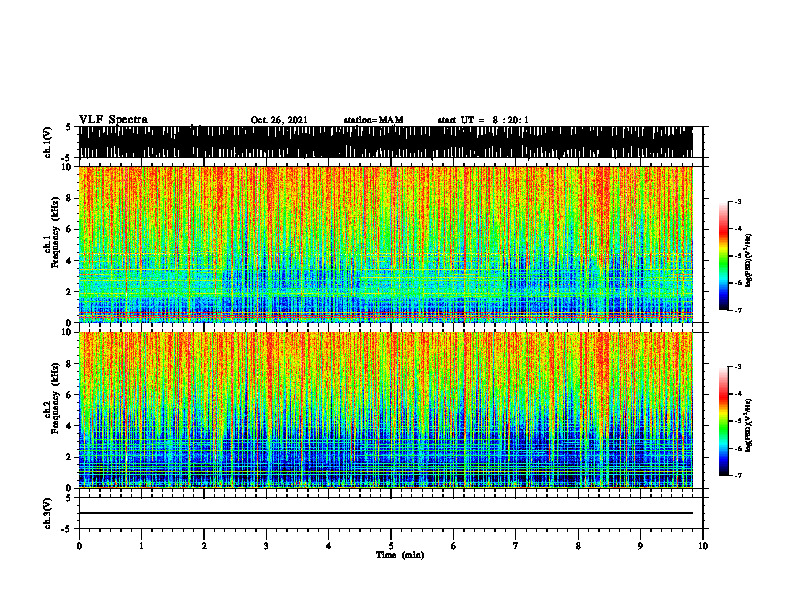Viewport: 792px width, 612px height.
Task: Click the "VLF Spectra" title text
Action: (x=113, y=120)
